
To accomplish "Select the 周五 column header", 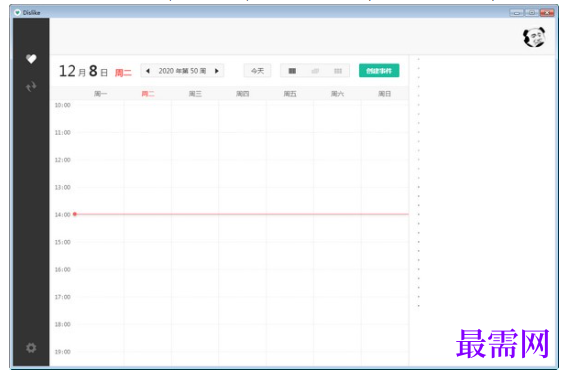I will [x=290, y=94].
